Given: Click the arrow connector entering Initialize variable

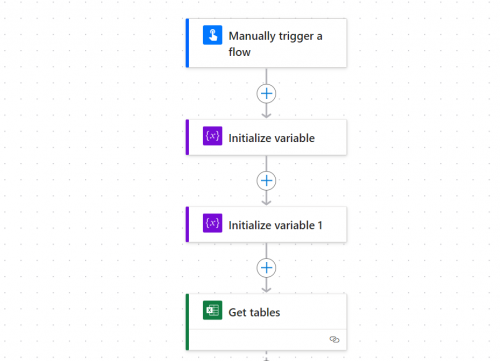Looking at the screenshot, I should [x=266, y=111].
